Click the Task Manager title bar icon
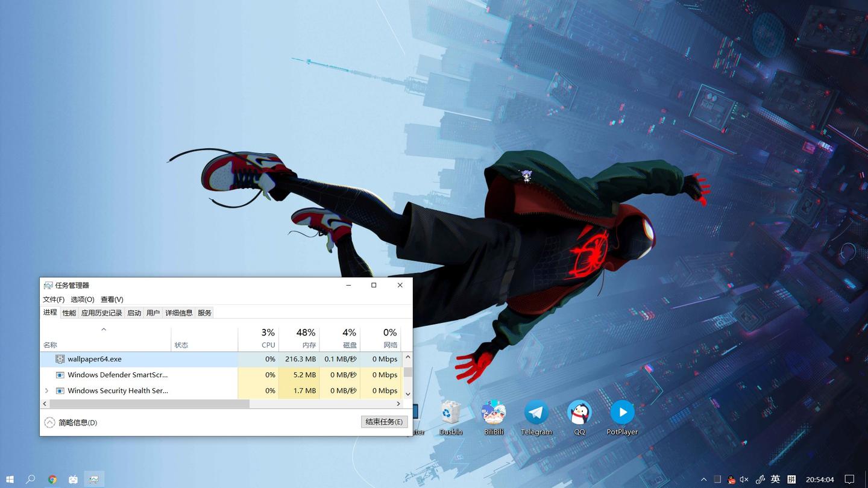Viewport: 868px width, 488px height. pos(48,286)
